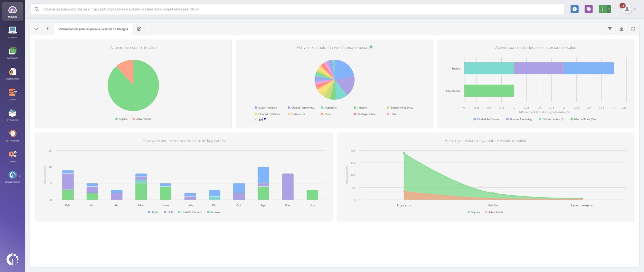The height and width of the screenshot is (272, 644).
Task: Click the InvGate logo at sidebar bottom
Action: [13, 259]
